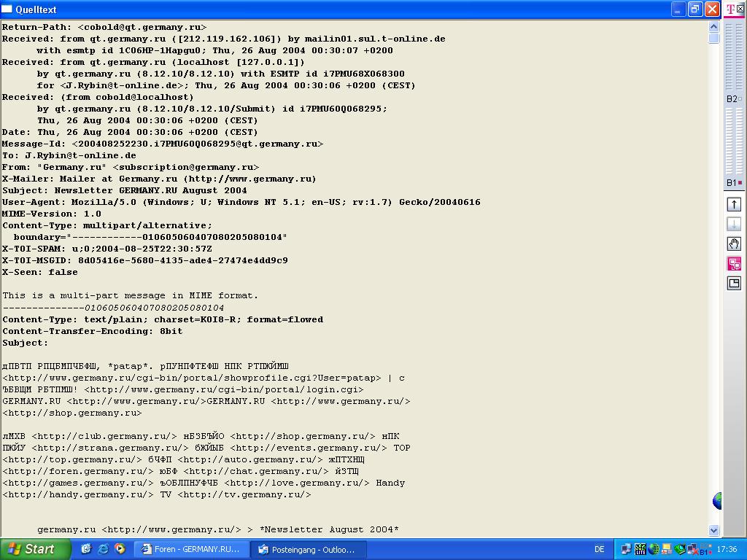Click the Quelltext window title icon
Image resolution: width=747 pixels, height=560 pixels.
7,9
